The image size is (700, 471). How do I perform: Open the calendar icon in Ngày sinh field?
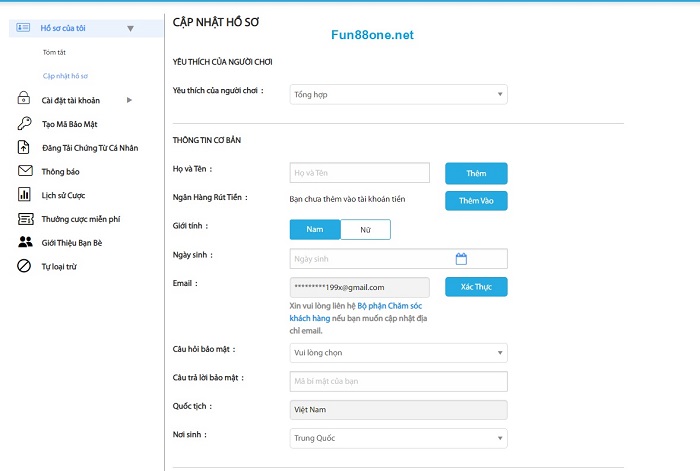(x=461, y=259)
